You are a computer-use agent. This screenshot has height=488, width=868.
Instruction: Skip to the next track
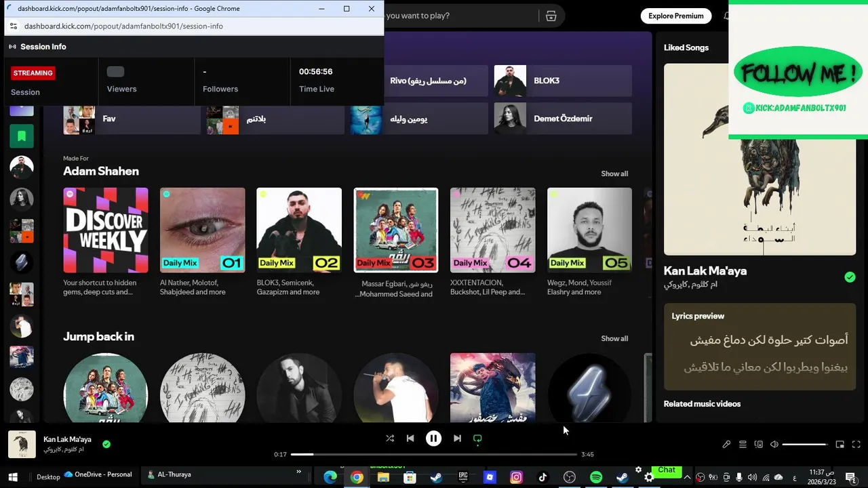coord(457,439)
